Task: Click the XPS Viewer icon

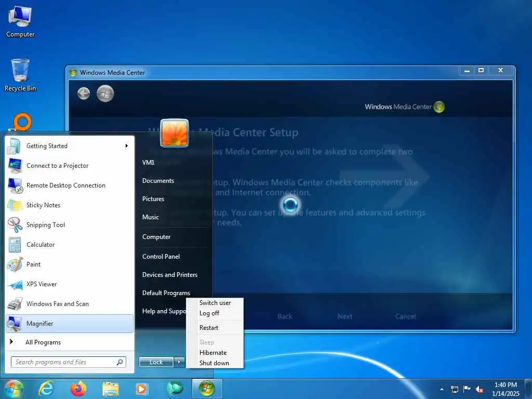Action: pyautogui.click(x=15, y=284)
